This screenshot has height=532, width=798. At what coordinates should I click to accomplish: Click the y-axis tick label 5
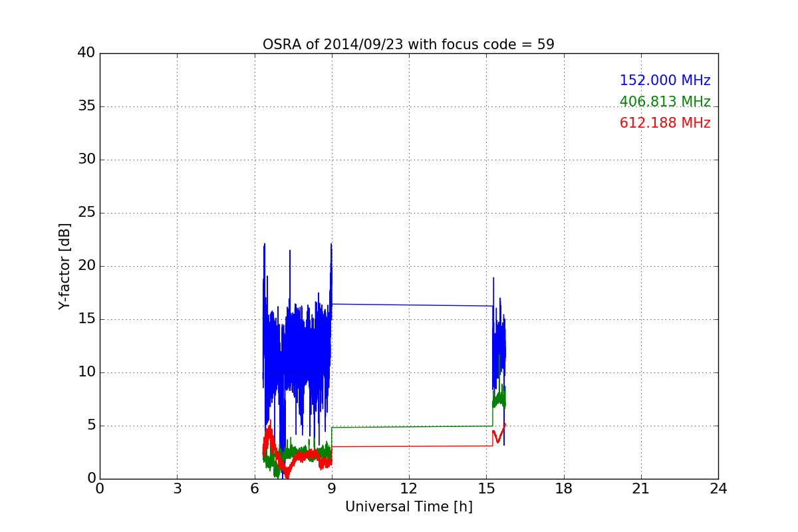(90, 426)
